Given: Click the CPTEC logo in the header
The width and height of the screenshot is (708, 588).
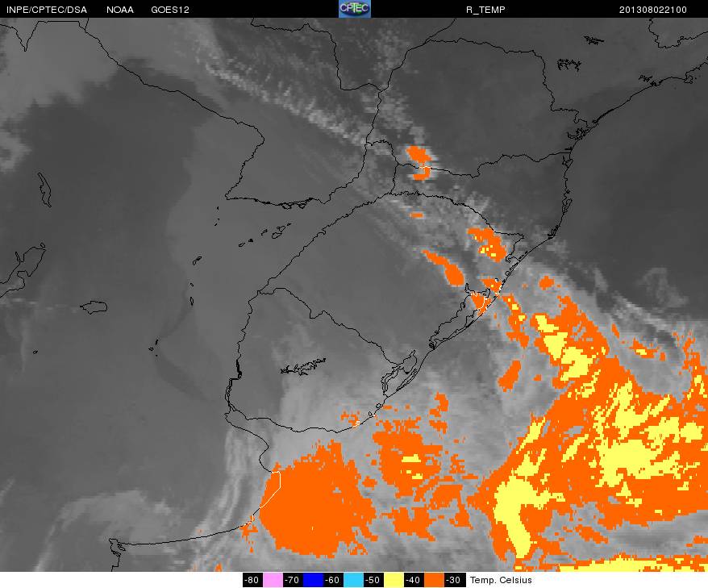Looking at the screenshot, I should click(x=355, y=9).
